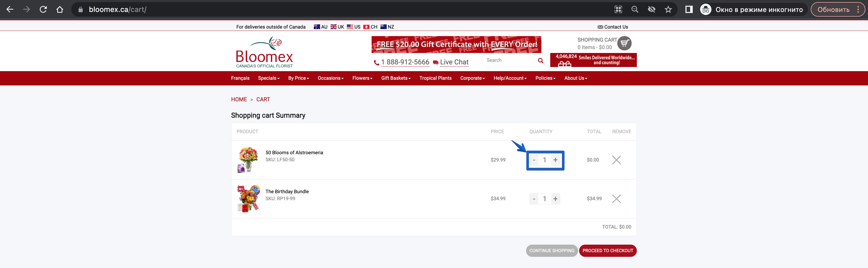Expand the Policies menu
The image size is (868, 268).
546,78
